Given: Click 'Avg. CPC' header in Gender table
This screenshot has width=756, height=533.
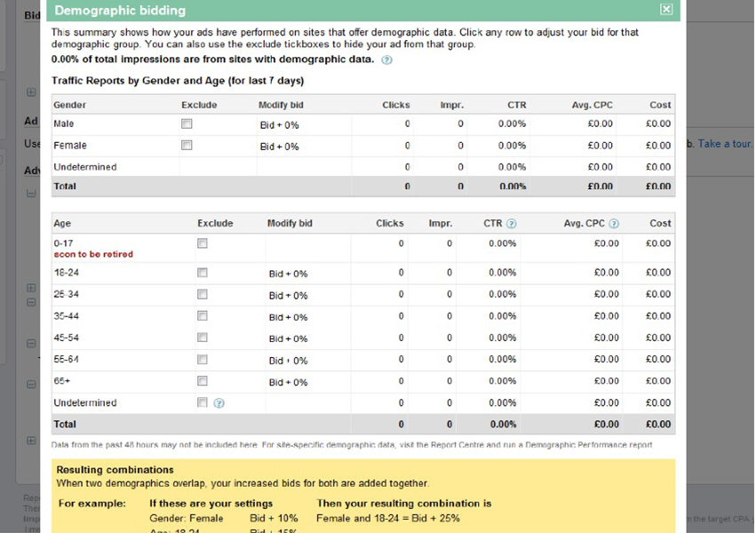Looking at the screenshot, I should tap(592, 105).
